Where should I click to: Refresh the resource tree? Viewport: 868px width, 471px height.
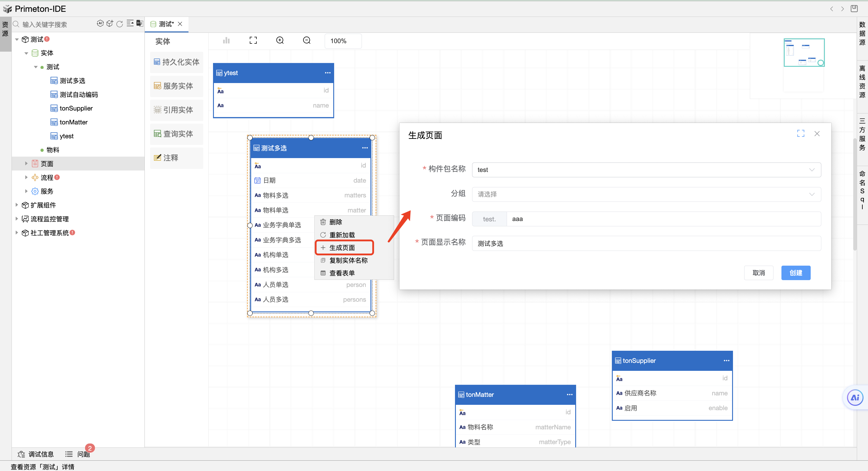pyautogui.click(x=120, y=24)
